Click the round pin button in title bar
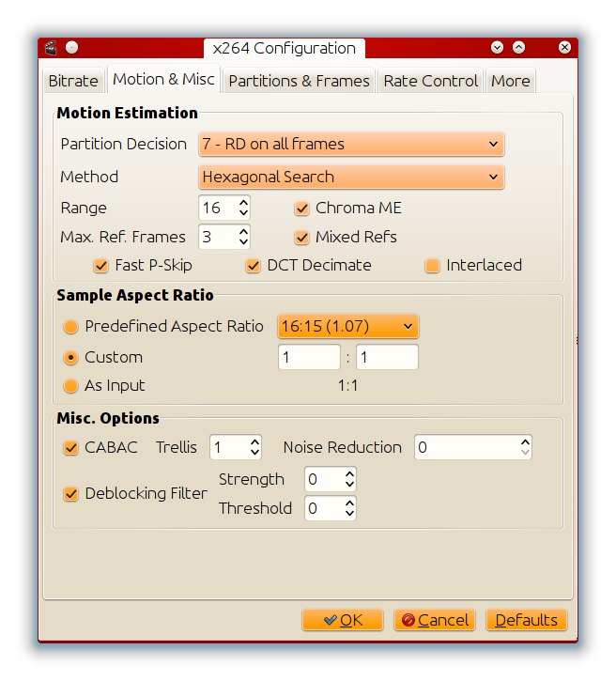The width and height of the screenshot is (616, 681). [72, 47]
